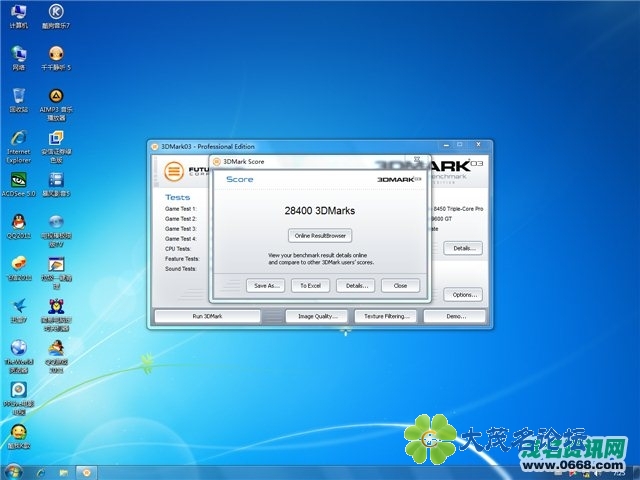Open the blue disc TV desktop icon
Image resolution: width=640 pixels, height=480 pixels.
point(56,231)
